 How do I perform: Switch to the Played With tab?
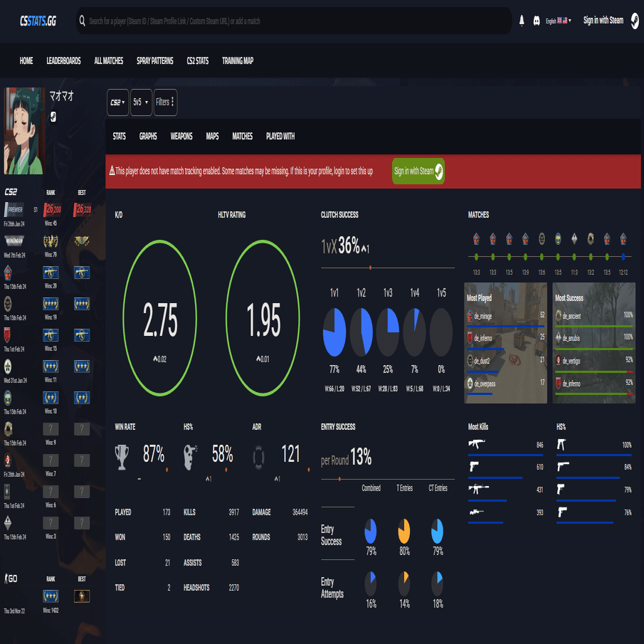click(x=280, y=137)
